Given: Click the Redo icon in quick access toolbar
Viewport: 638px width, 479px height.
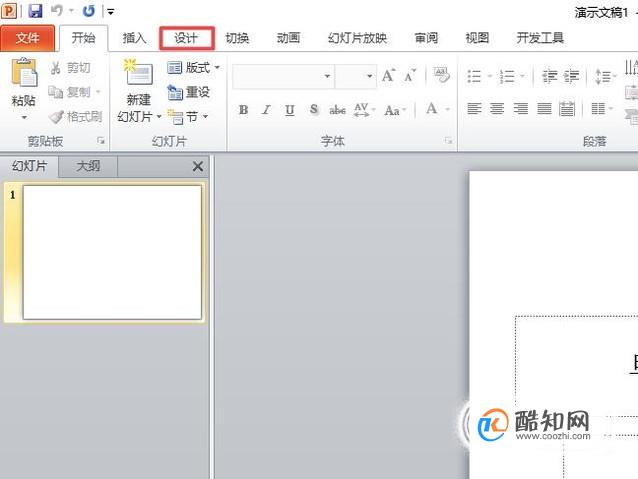Looking at the screenshot, I should (x=88, y=11).
